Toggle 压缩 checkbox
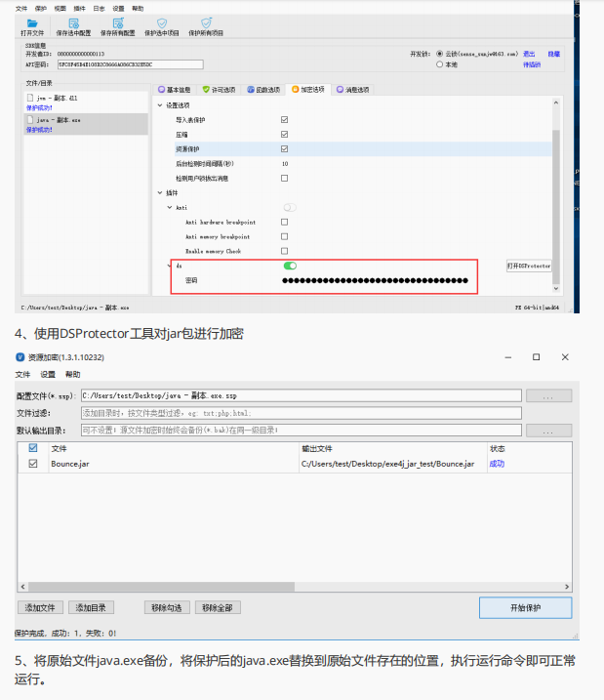 284,135
